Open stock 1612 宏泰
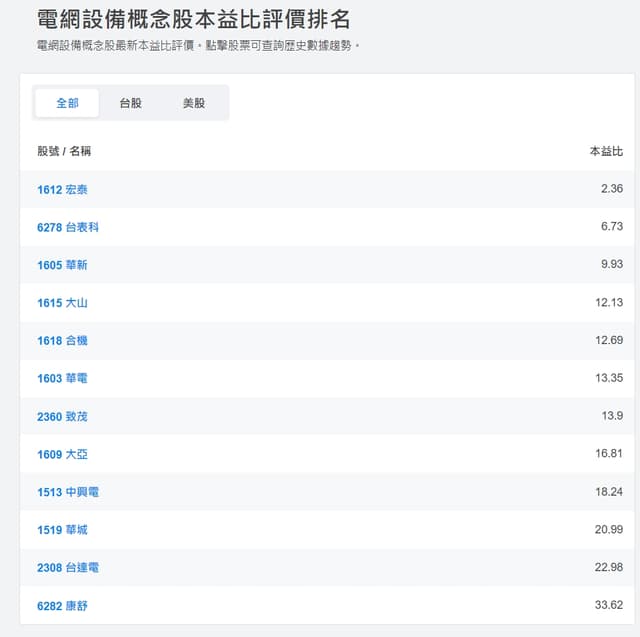This screenshot has width=640, height=637. [62, 189]
